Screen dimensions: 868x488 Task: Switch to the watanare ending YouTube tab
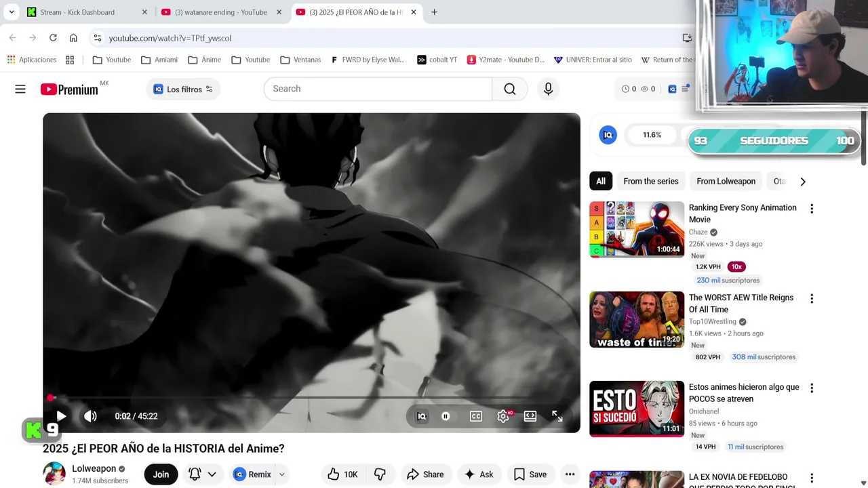coord(220,12)
